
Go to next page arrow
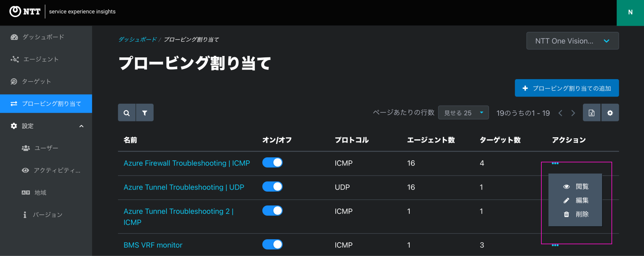tap(573, 113)
